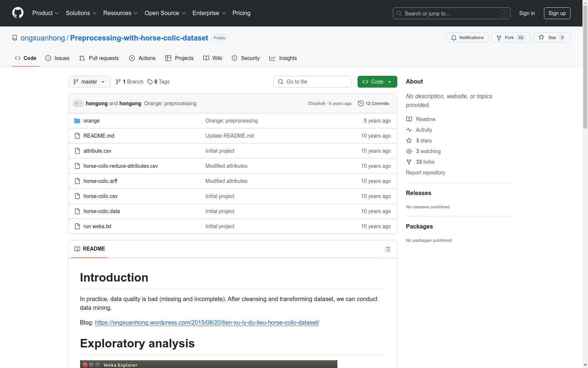Open the green Code dropdown button
Image resolution: width=588 pixels, height=368 pixels.
[377, 82]
